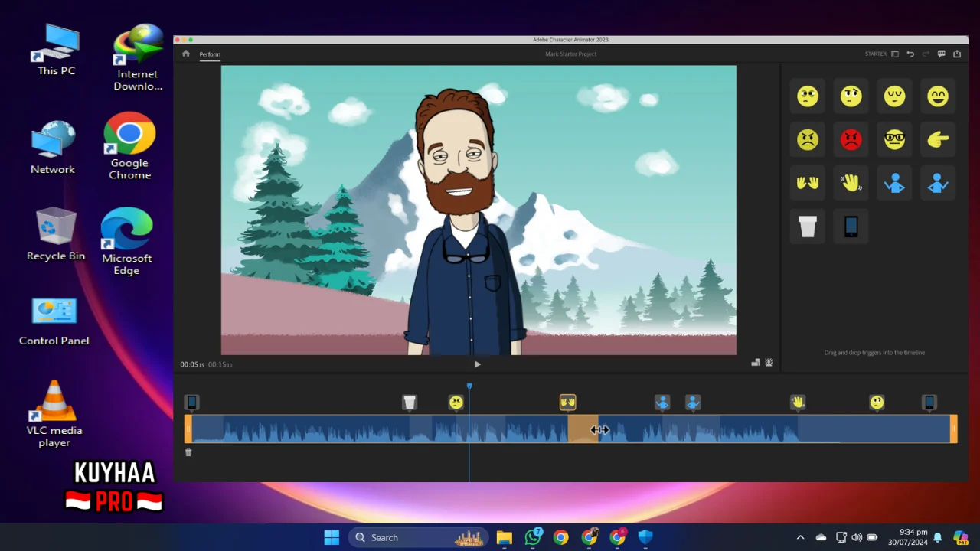The height and width of the screenshot is (551, 980).
Task: Play the scene preview
Action: coord(477,364)
